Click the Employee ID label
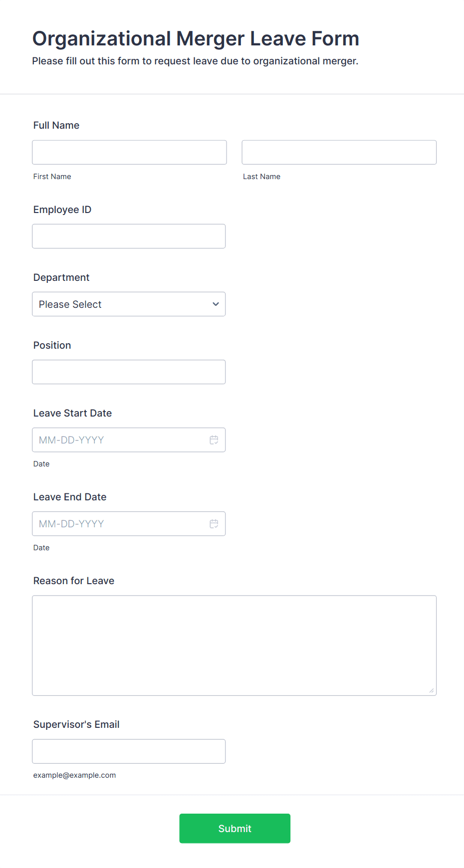 [62, 210]
